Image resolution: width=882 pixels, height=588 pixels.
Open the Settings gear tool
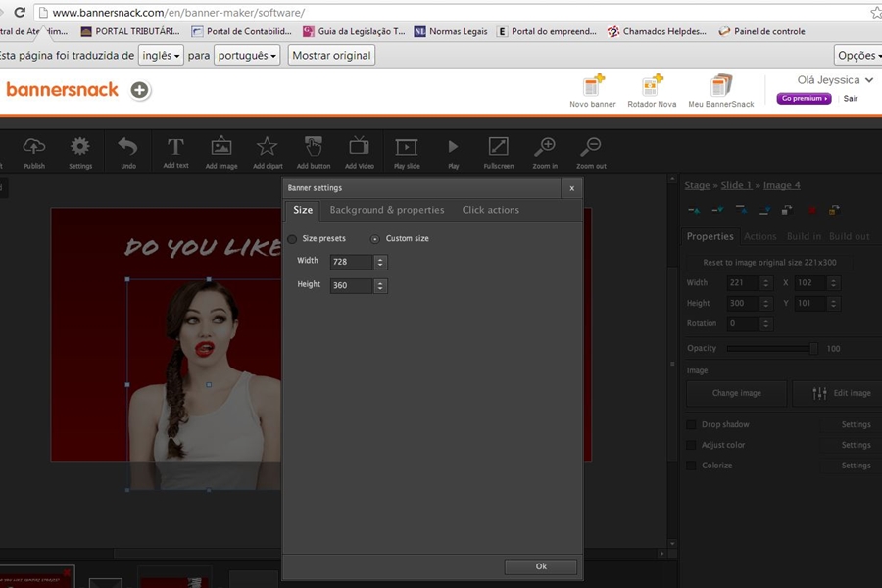(80, 147)
